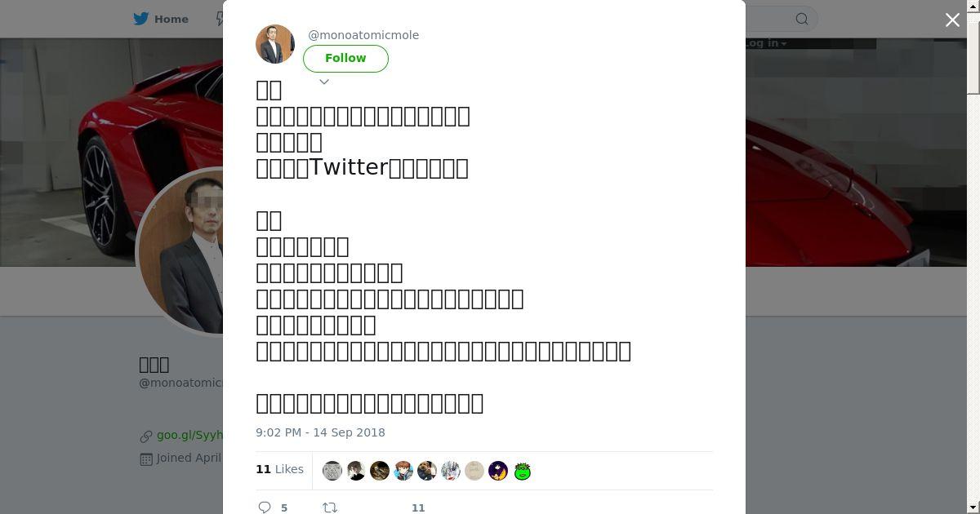Open the Home tab in navigation
Viewport: 980px width, 514px height.
point(171,19)
